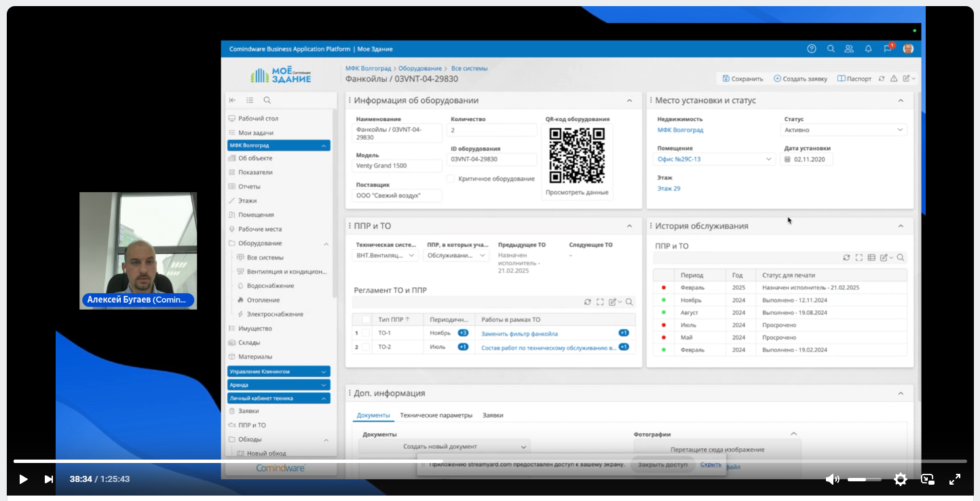Click the Создать заявку button

pos(801,79)
